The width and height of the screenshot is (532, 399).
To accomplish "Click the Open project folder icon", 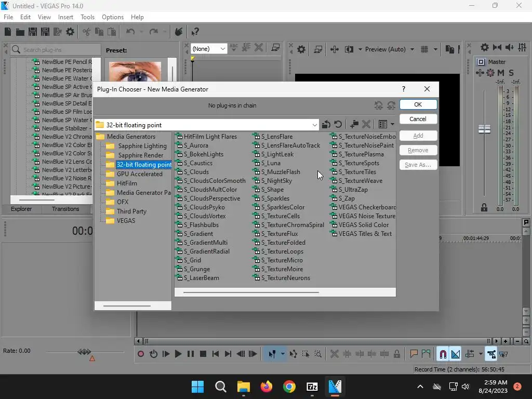I will [20, 32].
